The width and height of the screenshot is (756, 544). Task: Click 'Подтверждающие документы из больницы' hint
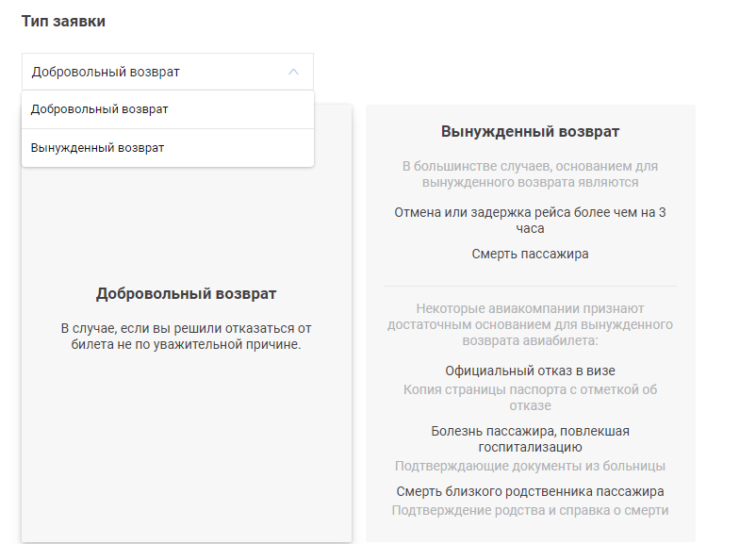(530, 466)
